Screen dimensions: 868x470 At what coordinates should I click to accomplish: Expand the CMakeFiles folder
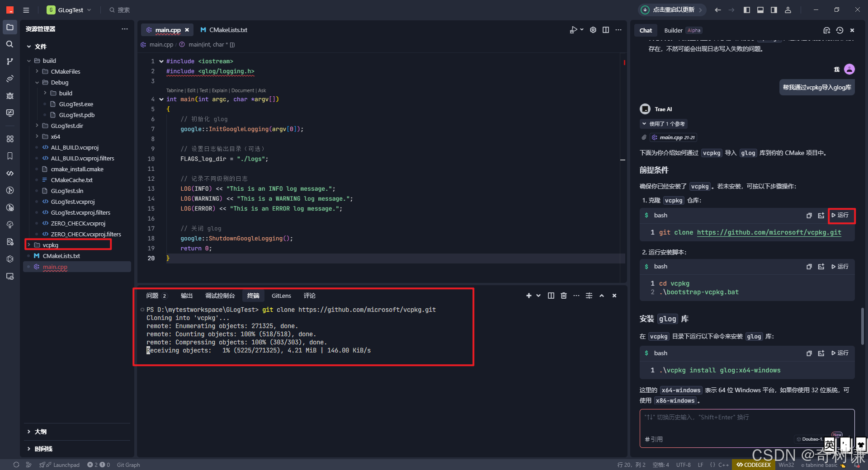click(37, 71)
